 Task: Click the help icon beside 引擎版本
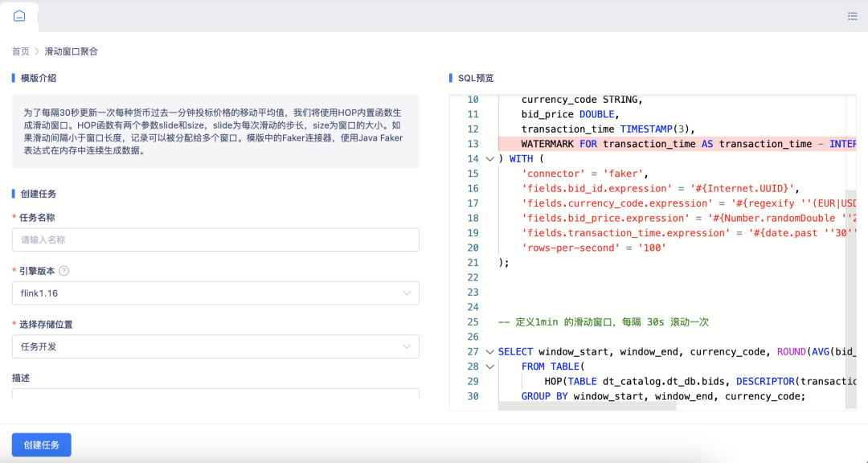[x=64, y=271]
